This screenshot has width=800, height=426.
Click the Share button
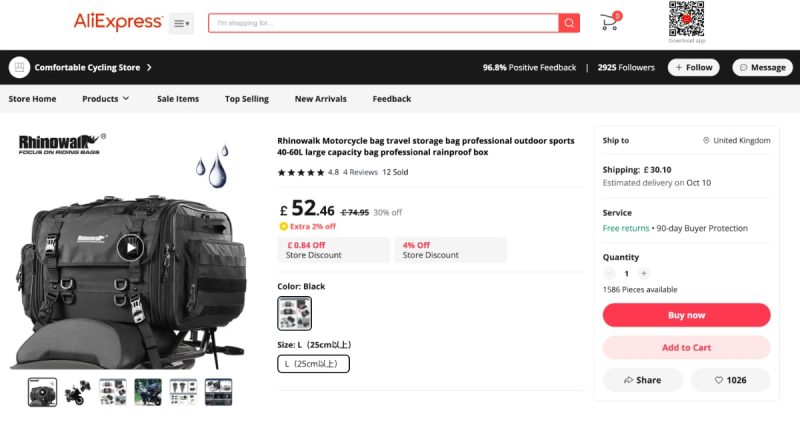tap(642, 380)
